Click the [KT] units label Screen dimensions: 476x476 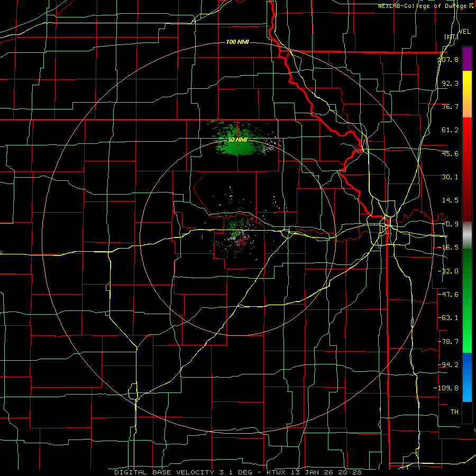pyautogui.click(x=452, y=36)
